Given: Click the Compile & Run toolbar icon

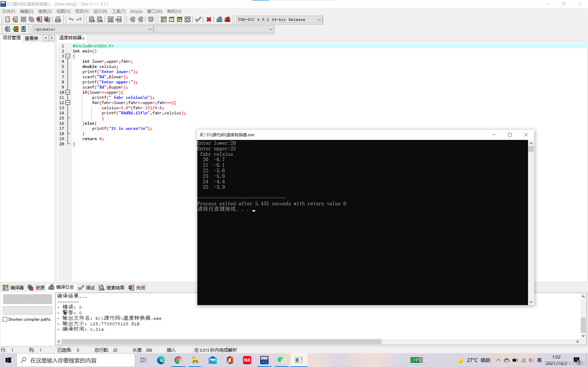Looking at the screenshot, I should tap(180, 19).
